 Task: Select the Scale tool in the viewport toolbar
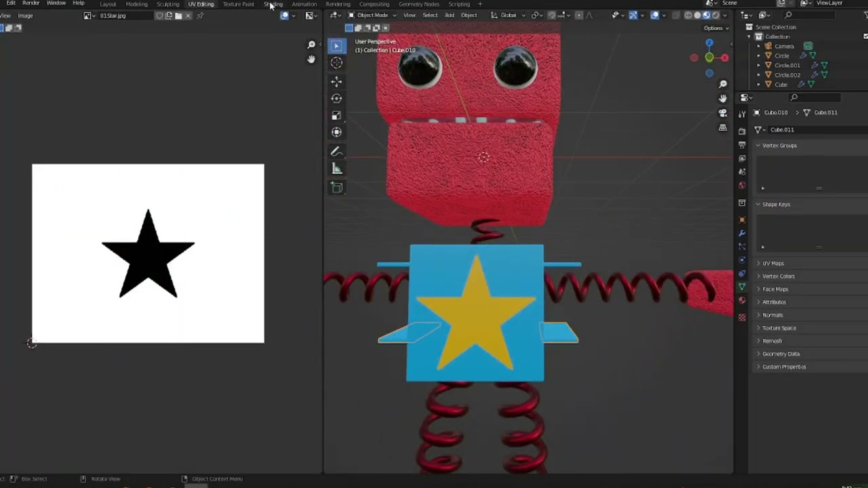[x=336, y=115]
